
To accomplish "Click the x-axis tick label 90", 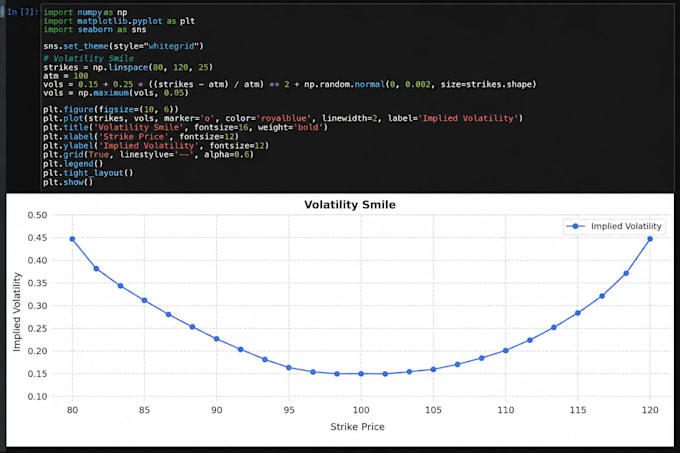I will pyautogui.click(x=216, y=410).
